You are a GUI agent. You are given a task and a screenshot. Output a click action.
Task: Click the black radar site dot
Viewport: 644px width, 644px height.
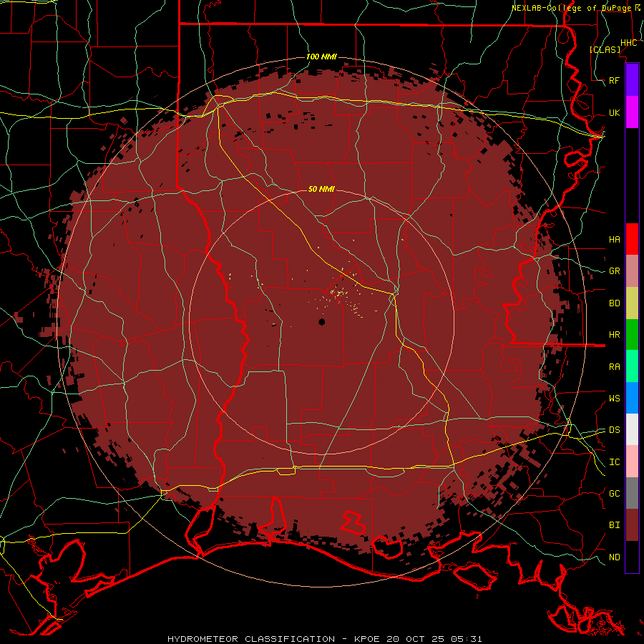(x=321, y=322)
